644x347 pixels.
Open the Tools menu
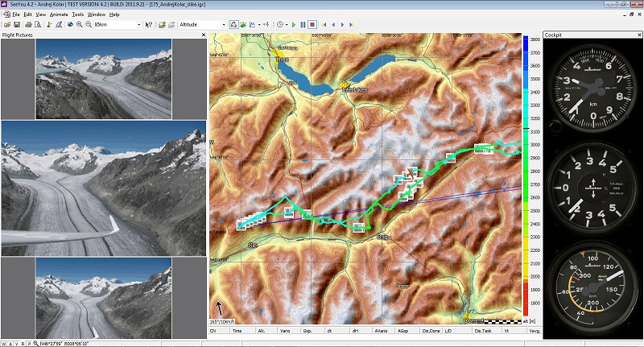click(77, 14)
